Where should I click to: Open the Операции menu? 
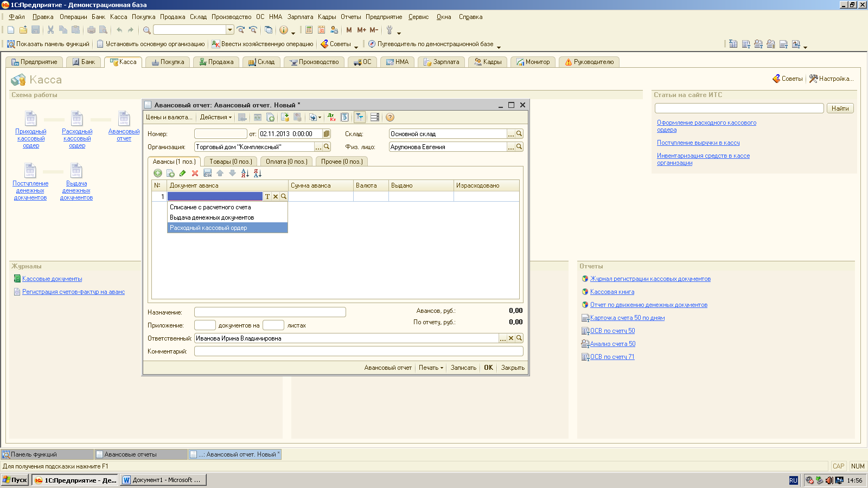click(73, 17)
